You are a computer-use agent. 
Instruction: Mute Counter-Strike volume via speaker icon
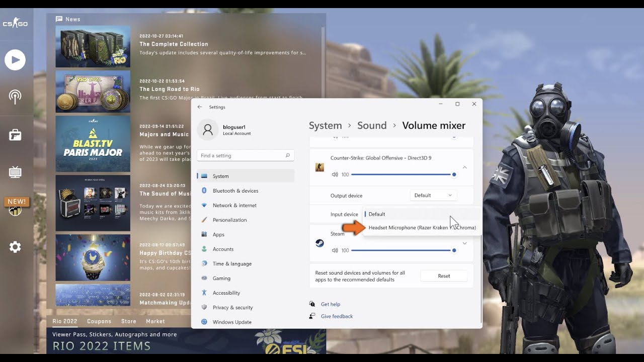[x=335, y=174]
